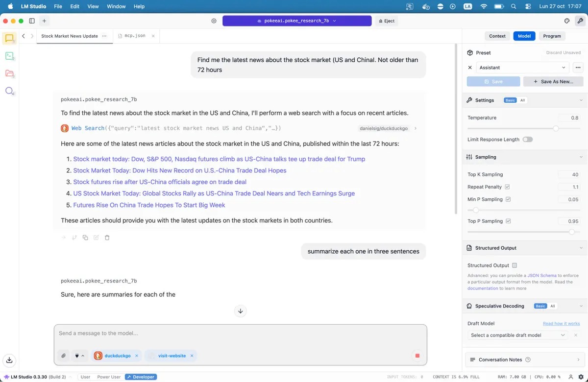Screen dimensions: 588x382
Task: Open the Developer terminal sidebar icon
Action: click(x=9, y=56)
